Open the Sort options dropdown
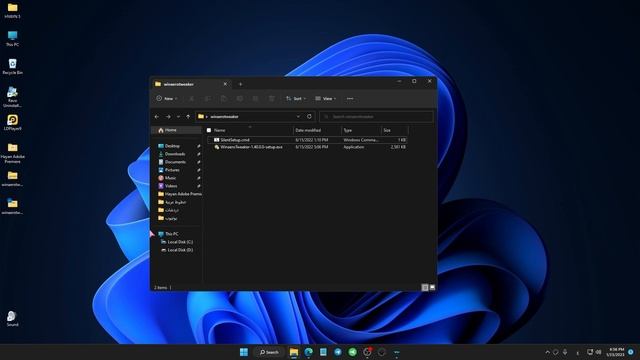This screenshot has height=360, width=640. (296, 99)
